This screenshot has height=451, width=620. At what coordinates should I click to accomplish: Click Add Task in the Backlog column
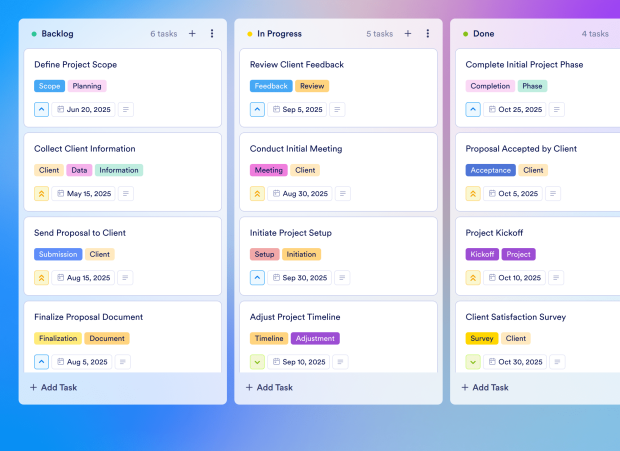(53, 387)
